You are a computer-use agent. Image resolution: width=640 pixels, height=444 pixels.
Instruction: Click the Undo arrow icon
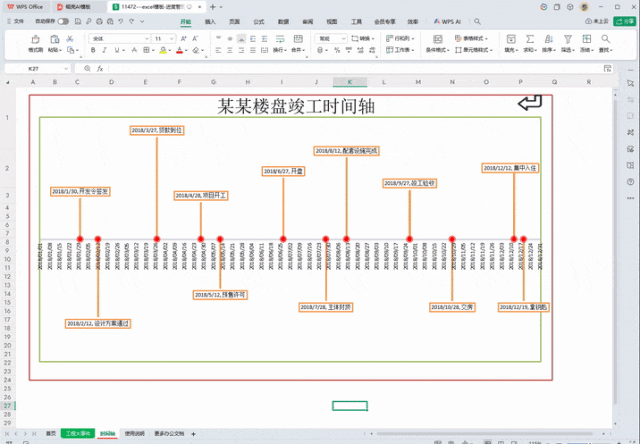(x=121, y=21)
